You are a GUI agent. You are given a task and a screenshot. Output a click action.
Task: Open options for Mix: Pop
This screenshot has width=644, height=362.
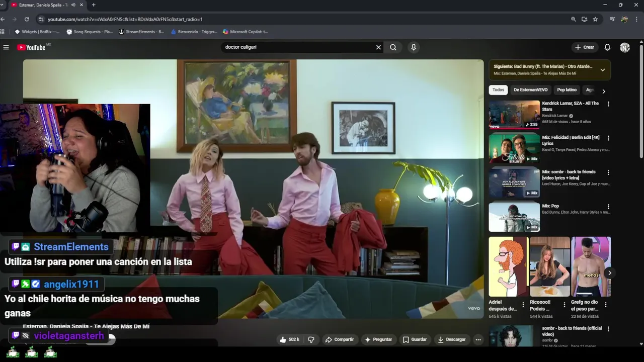608,207
